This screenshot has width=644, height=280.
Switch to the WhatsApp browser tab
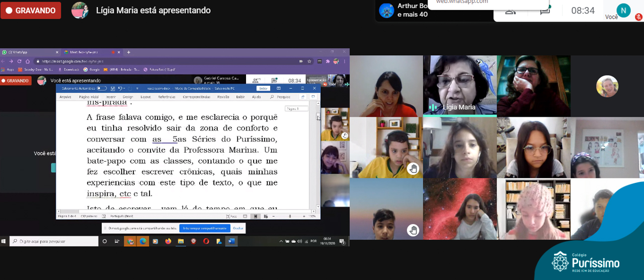pyautogui.click(x=20, y=52)
